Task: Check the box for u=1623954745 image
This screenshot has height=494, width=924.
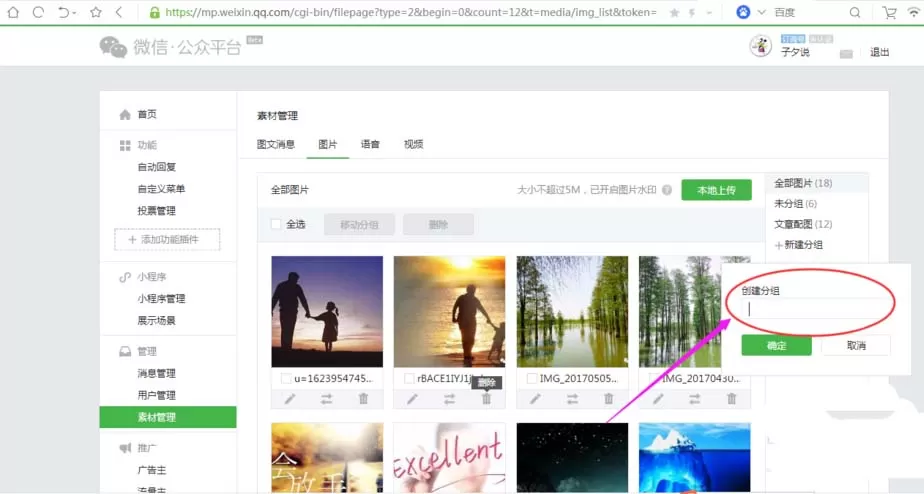Action: tap(286, 378)
